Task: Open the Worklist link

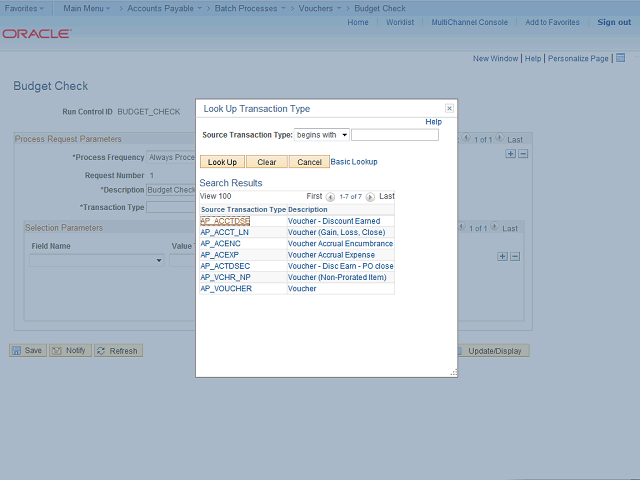Action: coord(400,22)
